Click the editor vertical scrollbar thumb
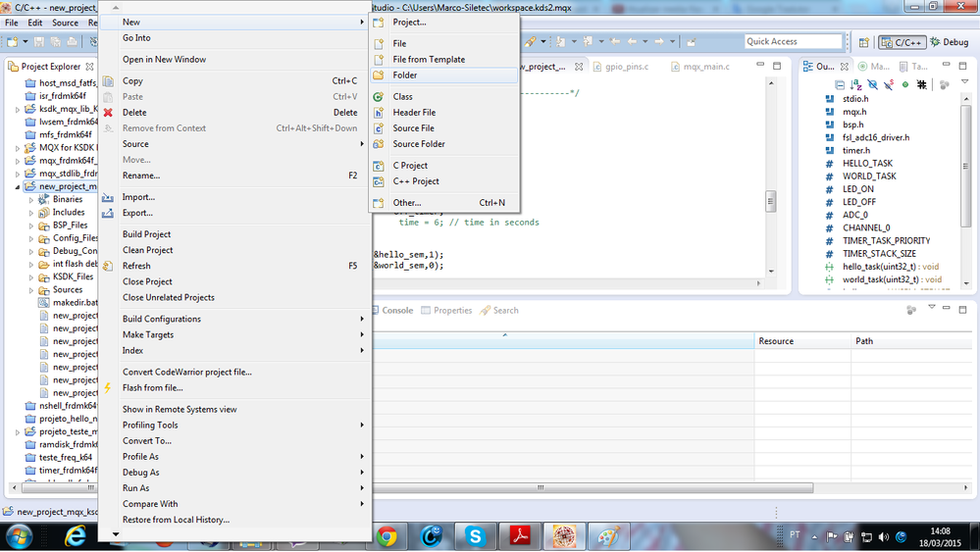The width and height of the screenshot is (980, 552). (x=771, y=201)
